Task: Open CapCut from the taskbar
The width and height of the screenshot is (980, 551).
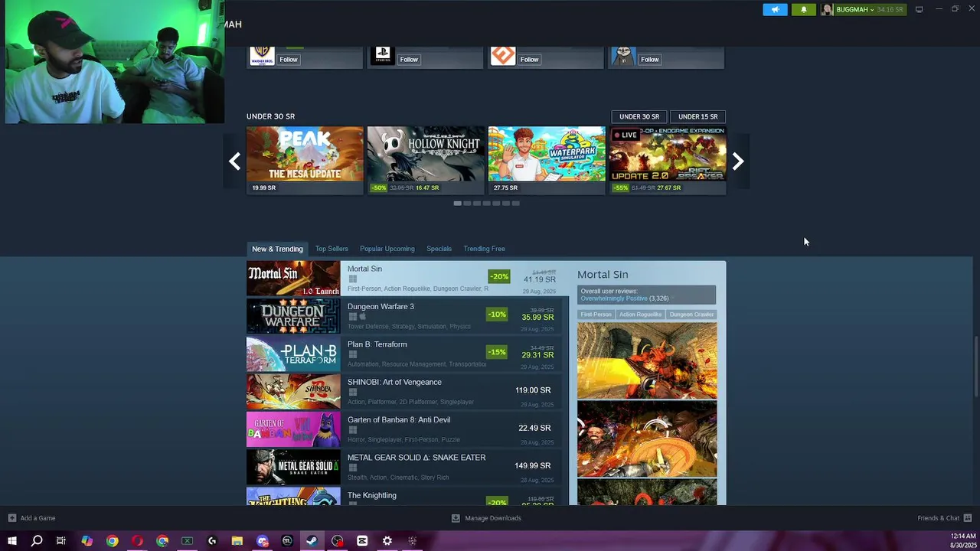Action: click(x=362, y=541)
